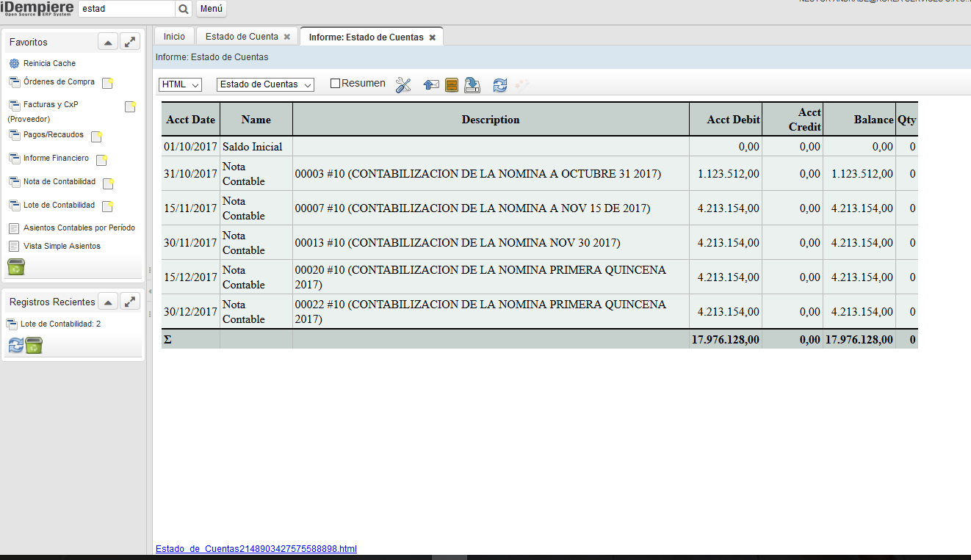Switch to the Inicio tab
971x560 pixels.
[174, 37]
